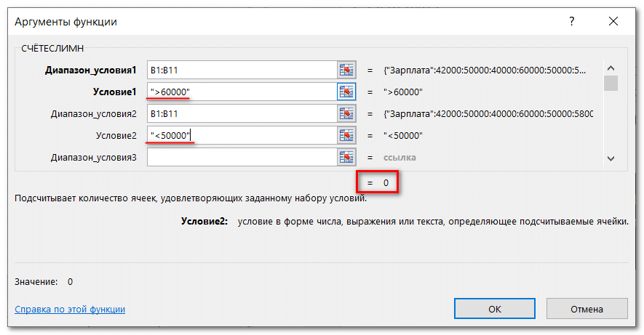Open the Справка по этой функции link
The height and width of the screenshot is (335, 644).
[x=70, y=309]
